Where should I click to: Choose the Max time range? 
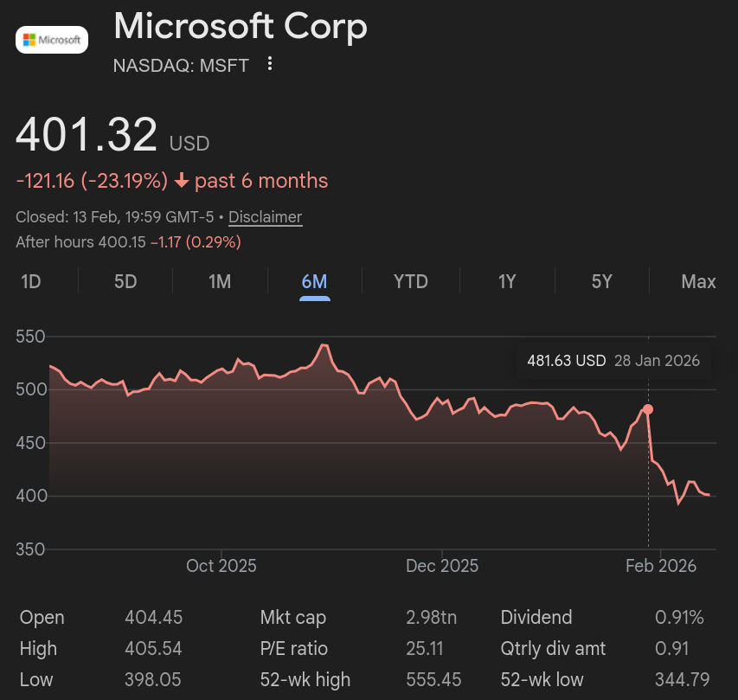(698, 281)
